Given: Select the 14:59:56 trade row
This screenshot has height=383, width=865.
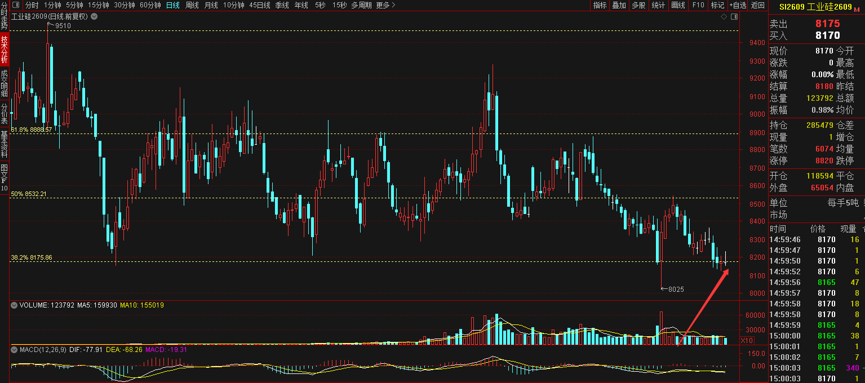Looking at the screenshot, I should [816, 282].
